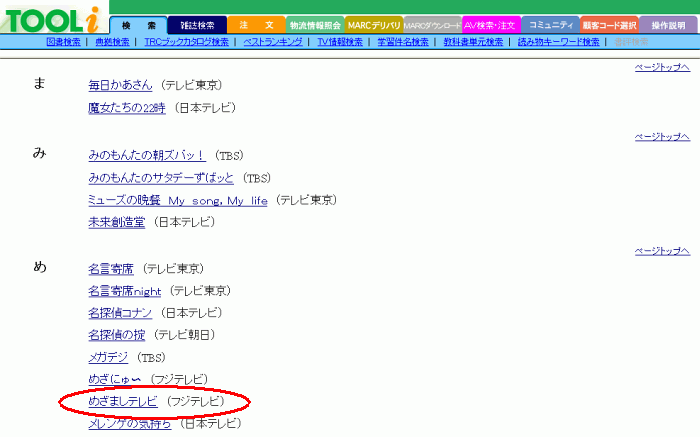Screen dimensions: 700x437
Task: Select the 検索 tab
Action: pos(138,25)
